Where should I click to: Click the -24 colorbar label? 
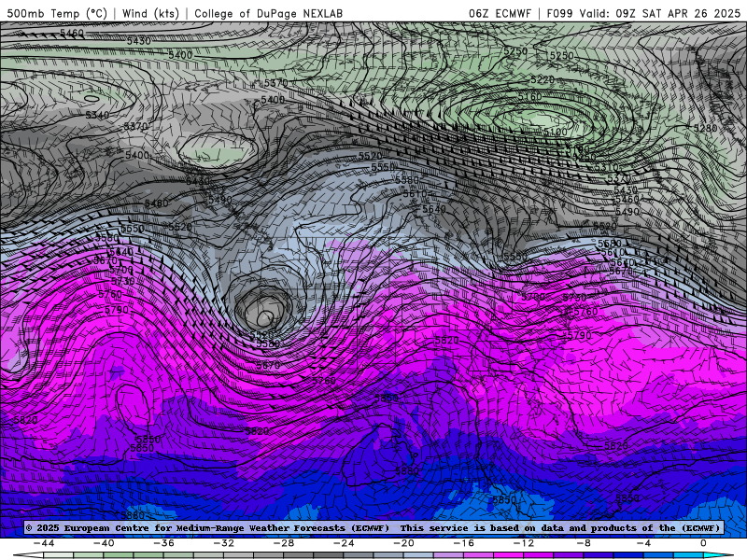pyautogui.click(x=344, y=543)
